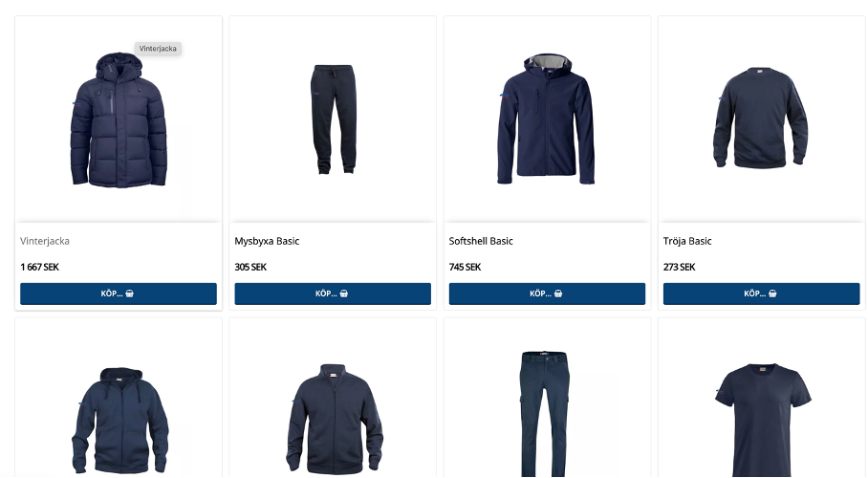Select the navy sweatpants product image
The image size is (868, 478).
click(333, 119)
